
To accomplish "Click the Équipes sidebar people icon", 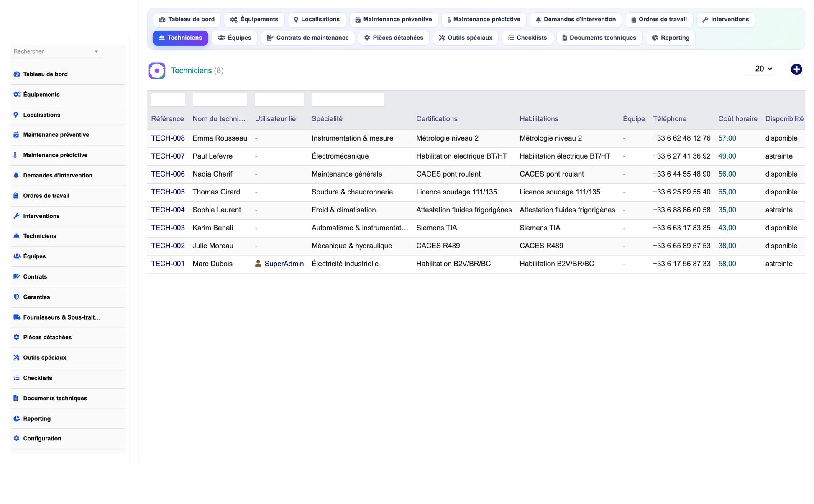I will click(17, 256).
